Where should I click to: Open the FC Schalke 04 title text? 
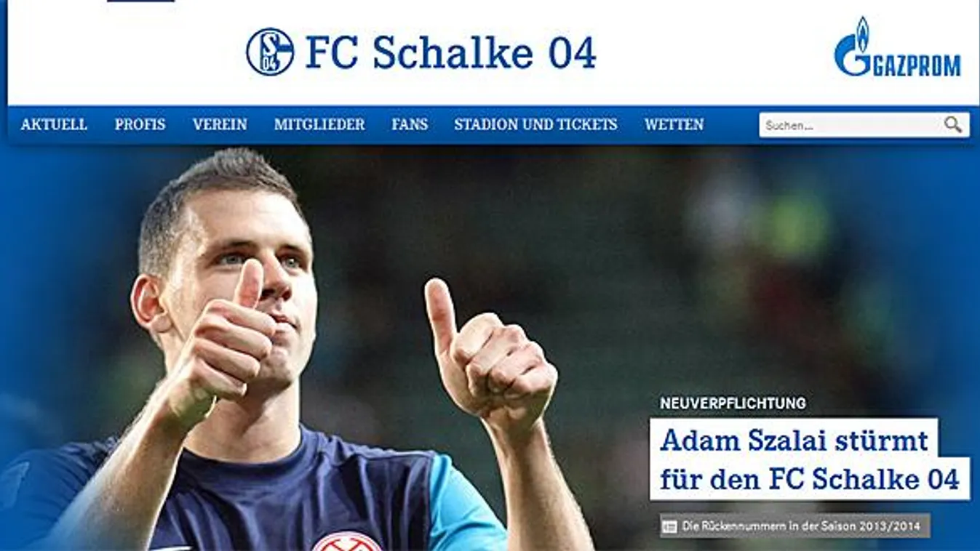click(451, 52)
